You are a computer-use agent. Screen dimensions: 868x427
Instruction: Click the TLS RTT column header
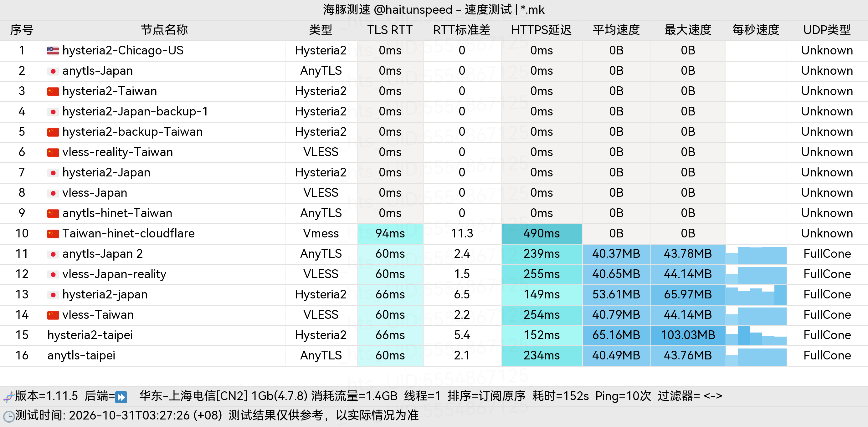[389, 30]
